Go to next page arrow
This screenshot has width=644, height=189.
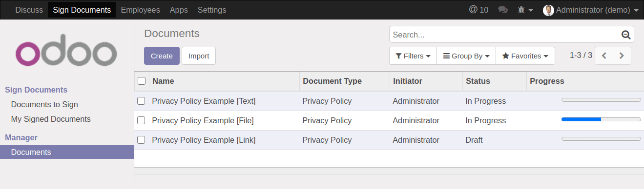622,56
